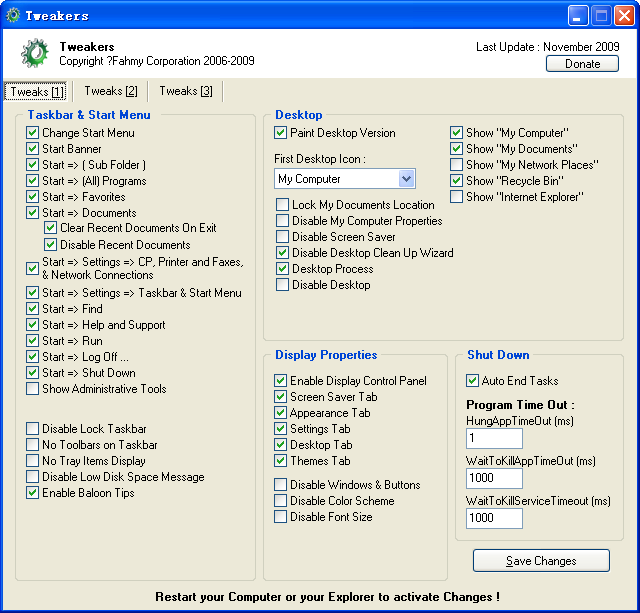Toggle Start => Documents checkbox

click(32, 213)
